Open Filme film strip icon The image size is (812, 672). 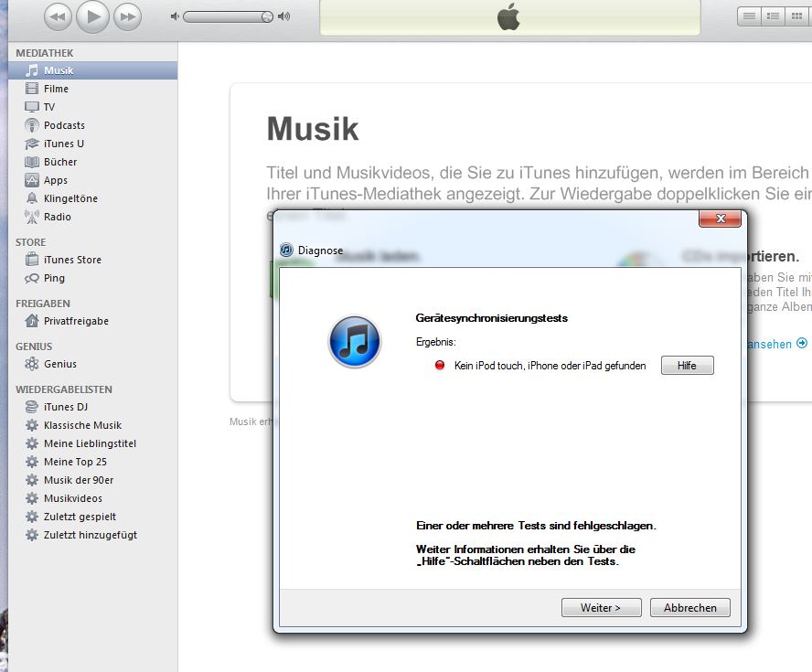coord(32,89)
